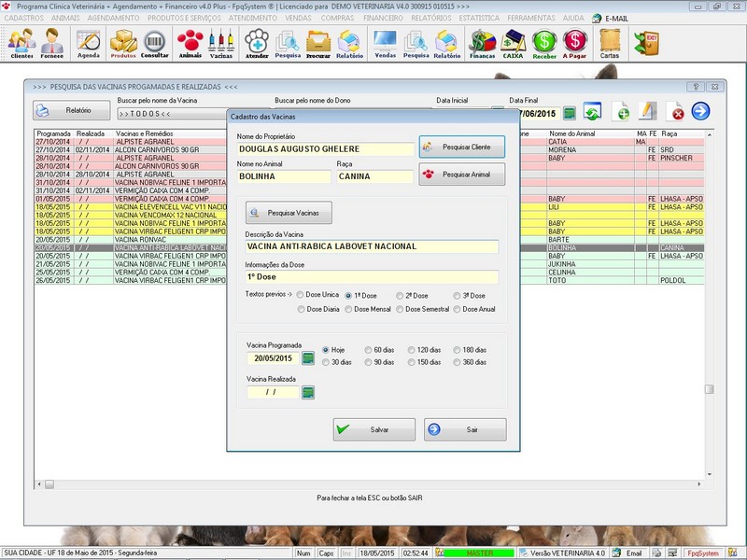Select the Dose Diaria radio option
The width and height of the screenshot is (747, 560).
click(x=318, y=309)
